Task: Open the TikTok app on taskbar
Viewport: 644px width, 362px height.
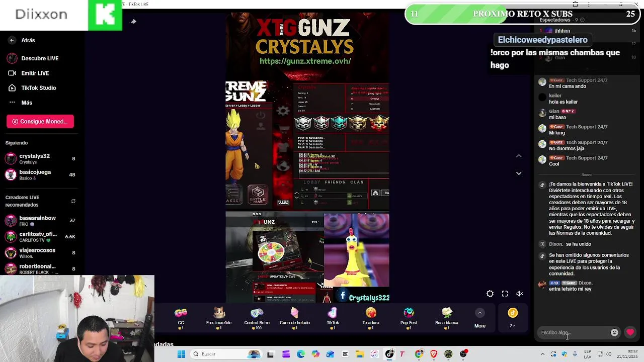Action: (389, 354)
